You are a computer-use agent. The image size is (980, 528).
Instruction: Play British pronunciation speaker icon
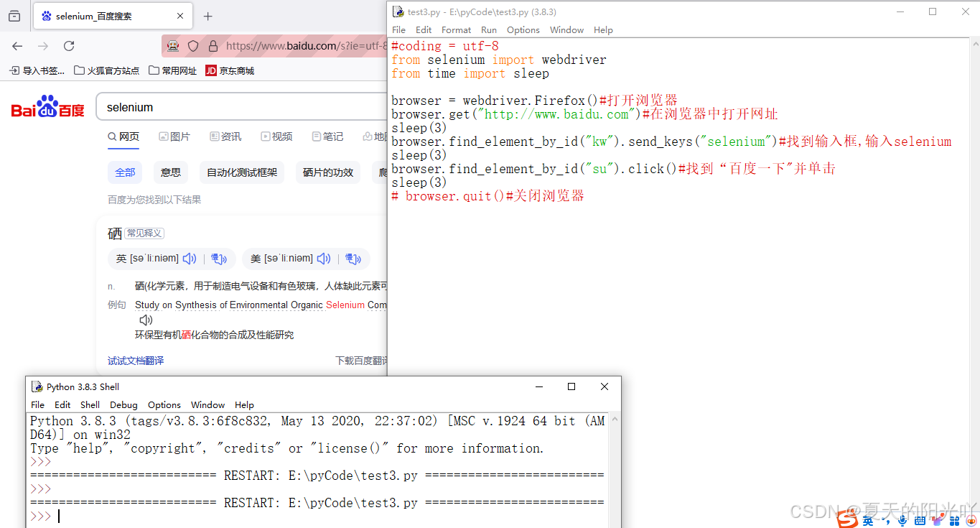190,259
